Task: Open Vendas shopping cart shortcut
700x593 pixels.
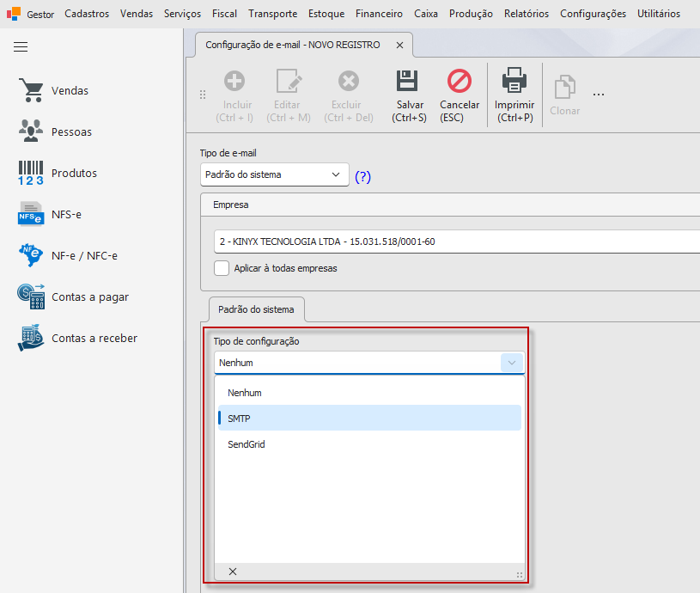Action: (53, 90)
